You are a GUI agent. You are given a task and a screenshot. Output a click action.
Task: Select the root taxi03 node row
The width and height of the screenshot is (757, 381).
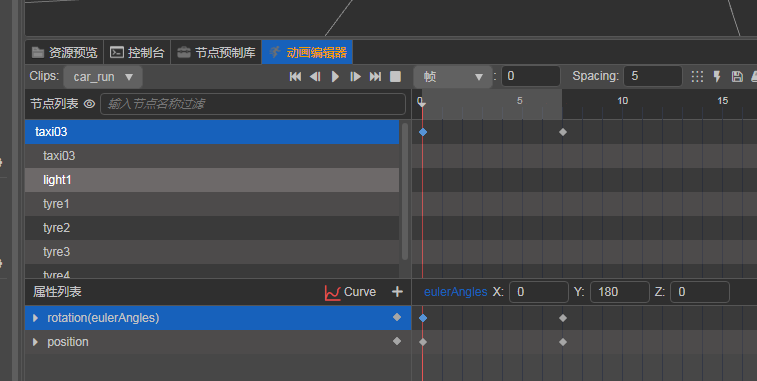tap(212, 132)
